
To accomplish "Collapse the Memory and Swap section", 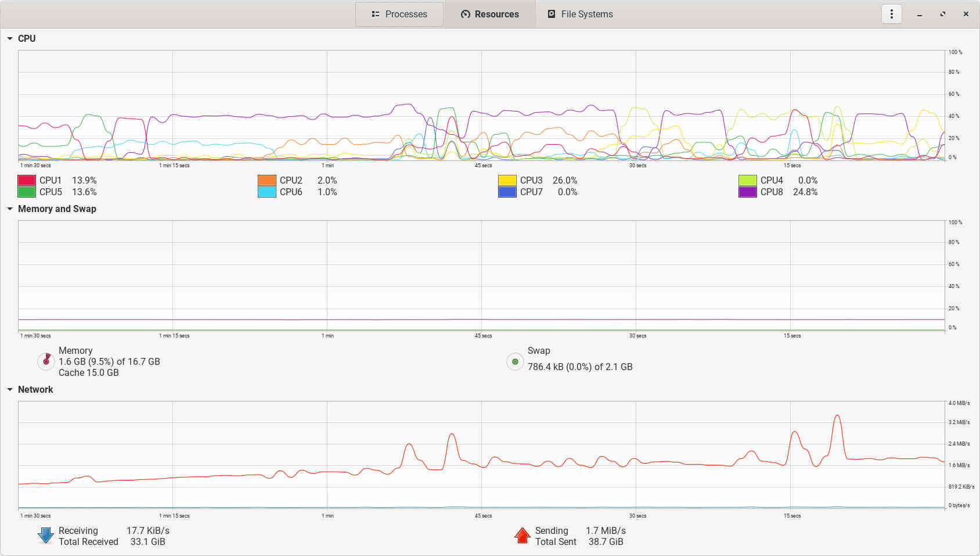I will point(10,209).
